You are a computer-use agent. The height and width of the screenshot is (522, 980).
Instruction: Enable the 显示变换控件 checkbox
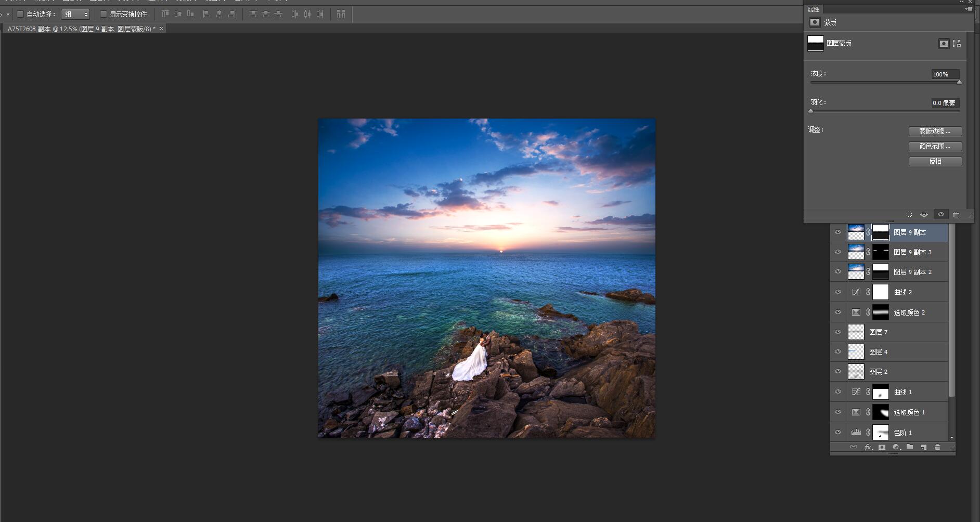103,14
